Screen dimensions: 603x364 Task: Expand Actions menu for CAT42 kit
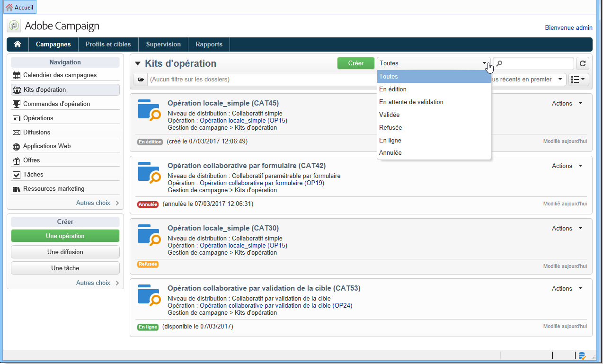567,166
